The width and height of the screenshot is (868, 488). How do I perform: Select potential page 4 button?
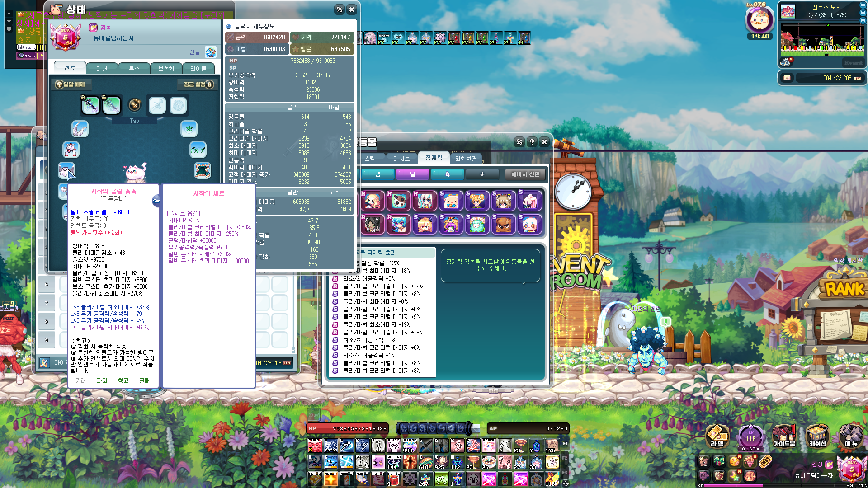447,174
